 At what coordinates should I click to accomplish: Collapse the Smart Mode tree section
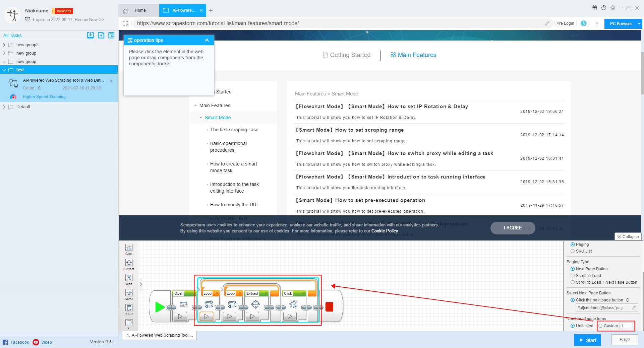201,118
